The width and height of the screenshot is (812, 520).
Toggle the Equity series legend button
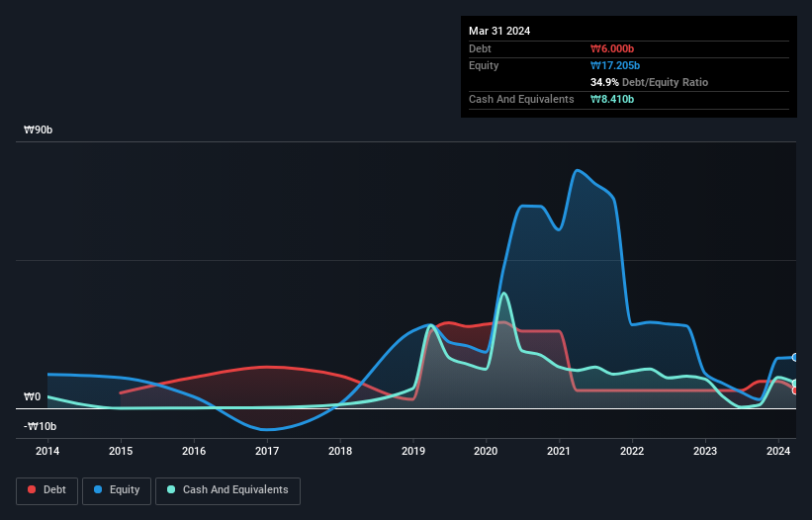tap(117, 490)
